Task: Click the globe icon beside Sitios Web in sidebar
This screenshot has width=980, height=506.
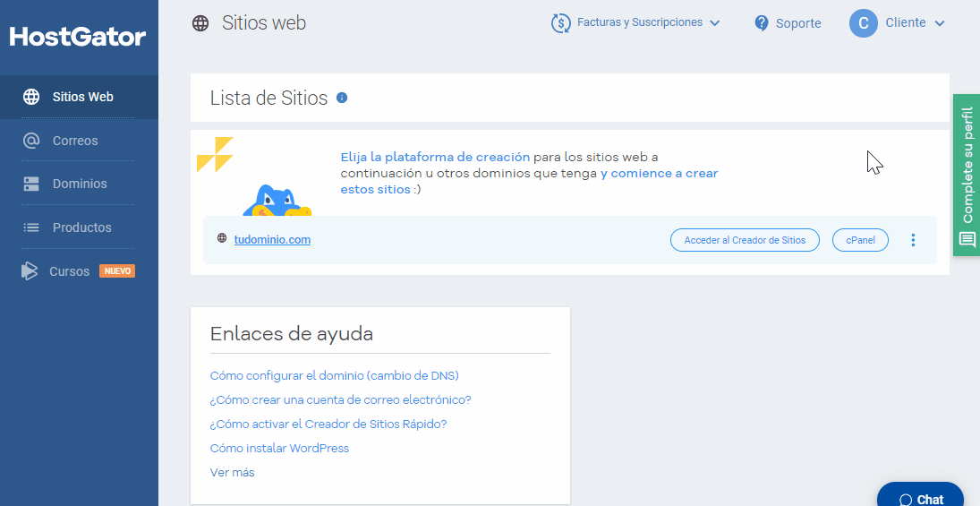Action: (30, 97)
